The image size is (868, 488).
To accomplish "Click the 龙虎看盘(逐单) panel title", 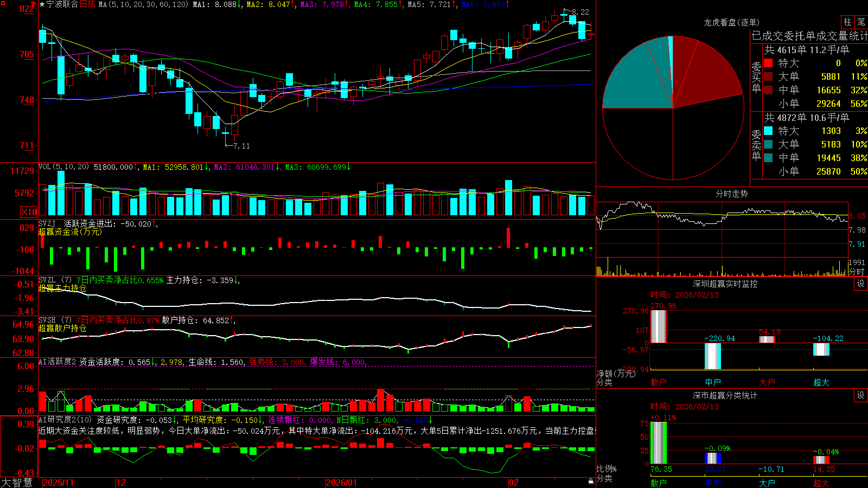I will coord(731,22).
